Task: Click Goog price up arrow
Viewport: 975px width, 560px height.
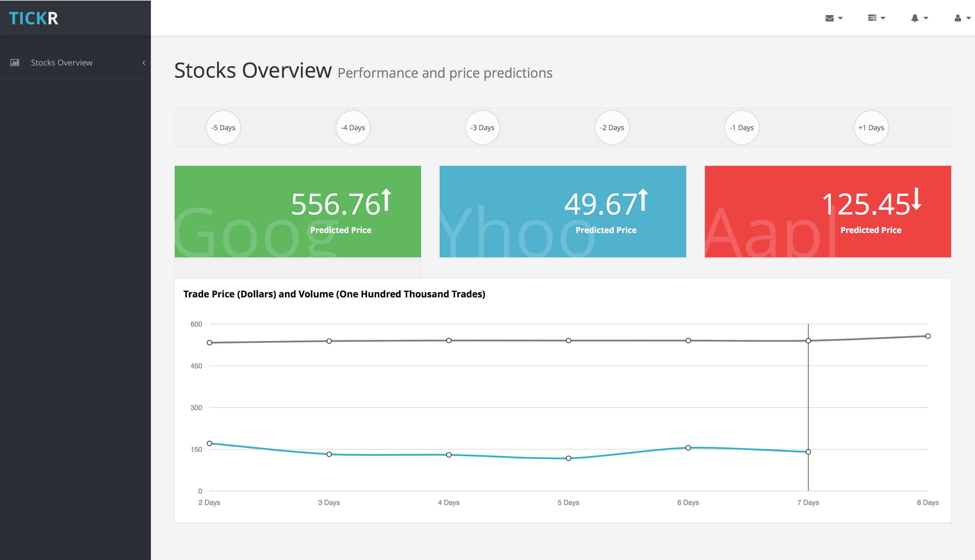Action: click(x=387, y=200)
